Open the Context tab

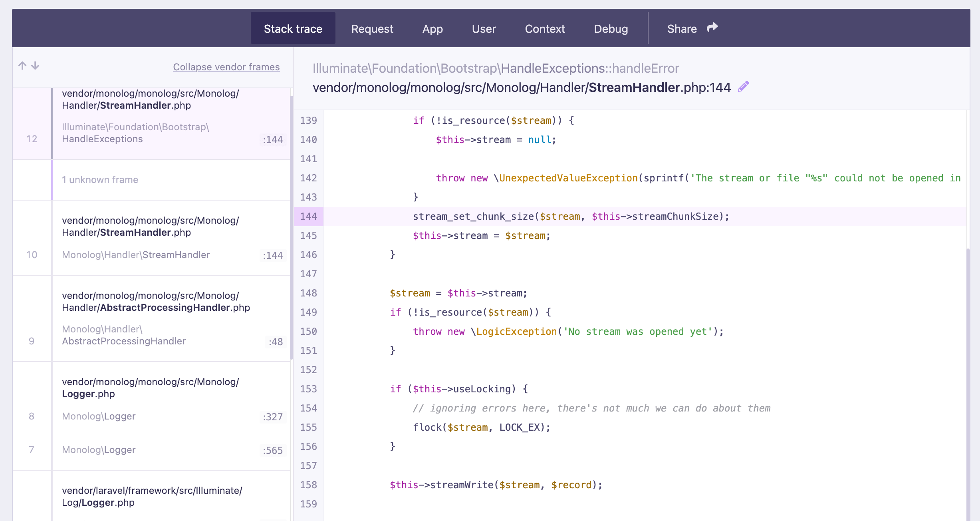545,28
